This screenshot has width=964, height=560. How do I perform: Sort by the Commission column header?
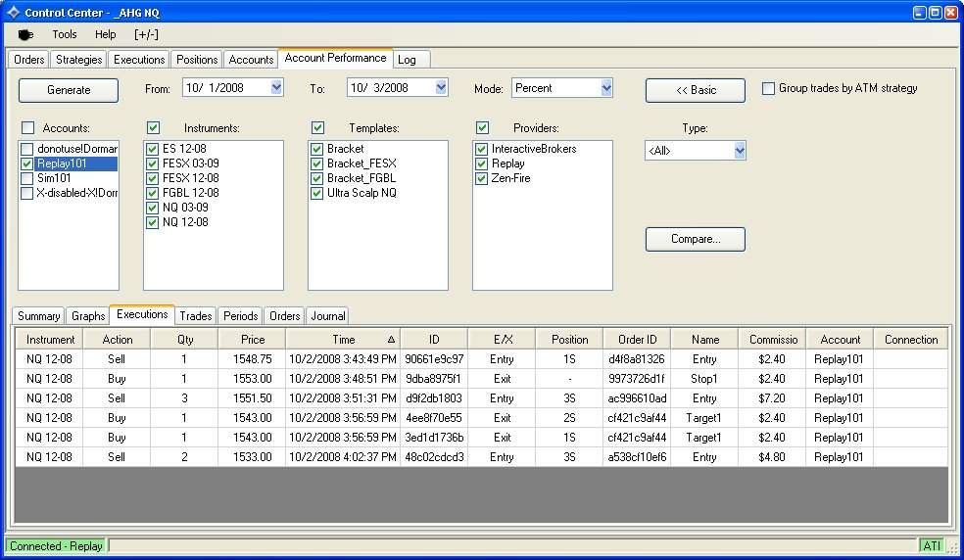click(772, 340)
